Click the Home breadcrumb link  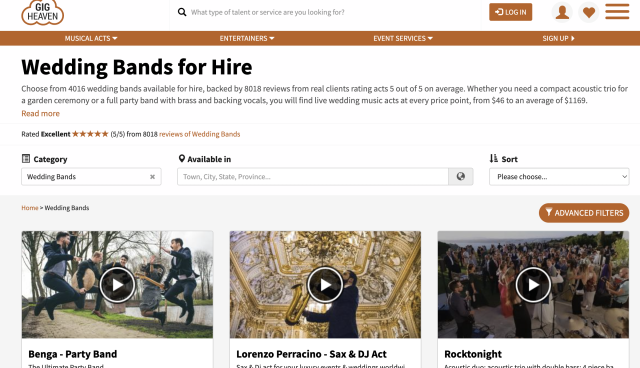[x=30, y=208]
